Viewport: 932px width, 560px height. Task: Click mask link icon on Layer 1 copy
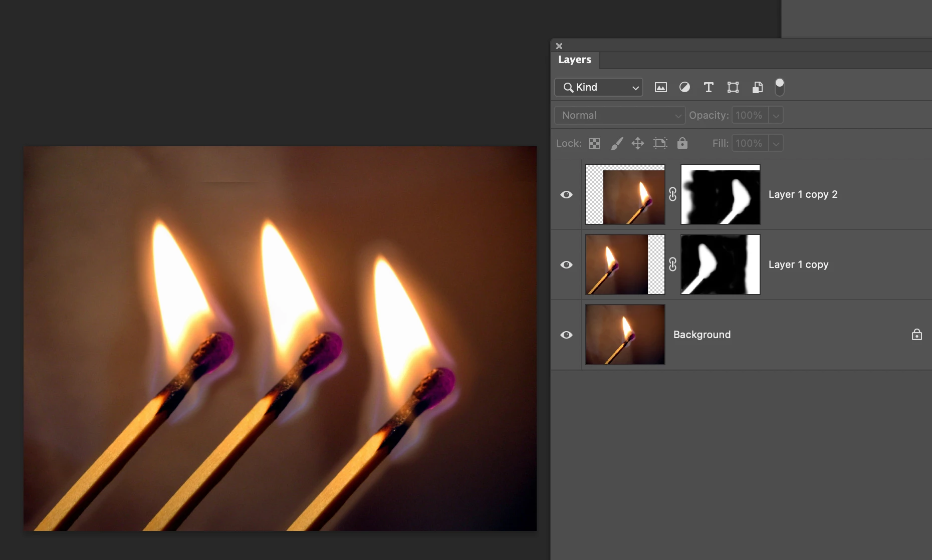coord(672,264)
